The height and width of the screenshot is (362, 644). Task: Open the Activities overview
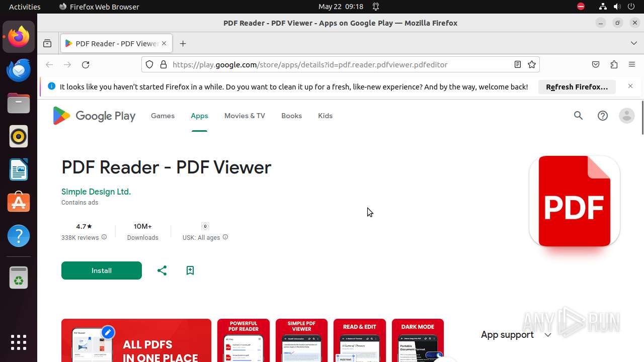point(25,7)
